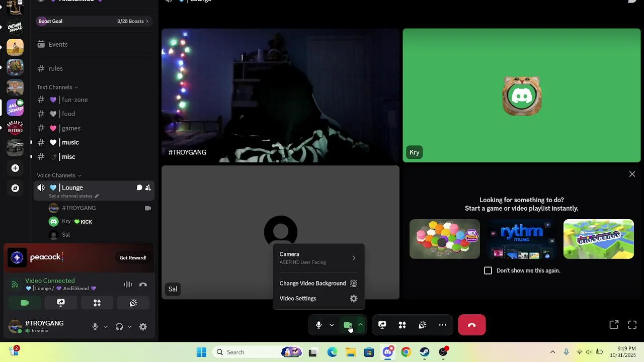Select Kry in Lounge member list
This screenshot has height=362, width=644.
pos(100,222)
